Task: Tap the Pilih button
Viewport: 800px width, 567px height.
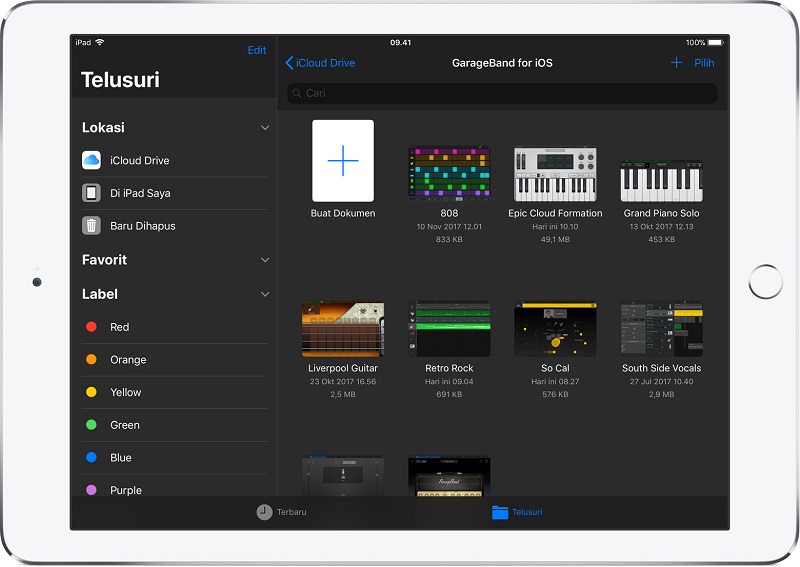Action: [704, 63]
